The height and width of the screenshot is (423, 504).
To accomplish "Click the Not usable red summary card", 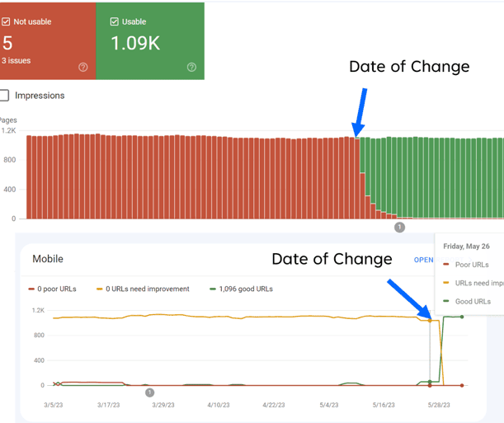I will click(48, 41).
